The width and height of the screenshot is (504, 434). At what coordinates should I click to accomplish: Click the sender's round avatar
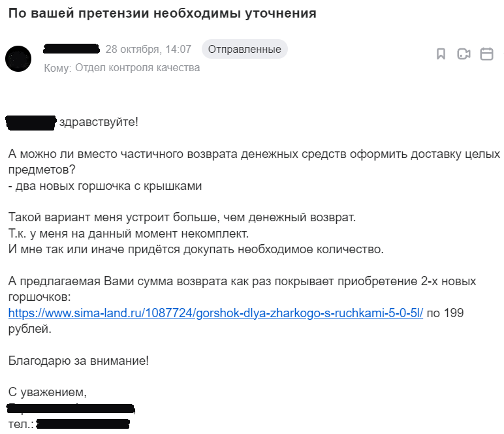click(18, 59)
